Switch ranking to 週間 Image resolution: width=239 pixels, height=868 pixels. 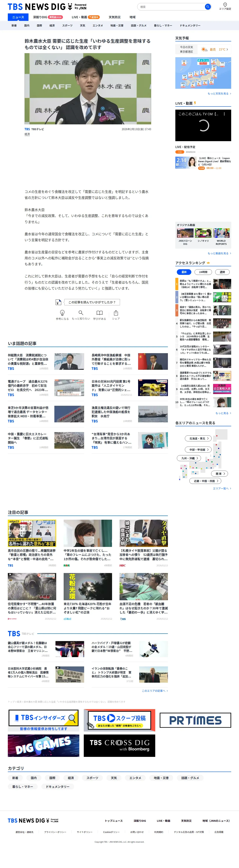coord(222,272)
